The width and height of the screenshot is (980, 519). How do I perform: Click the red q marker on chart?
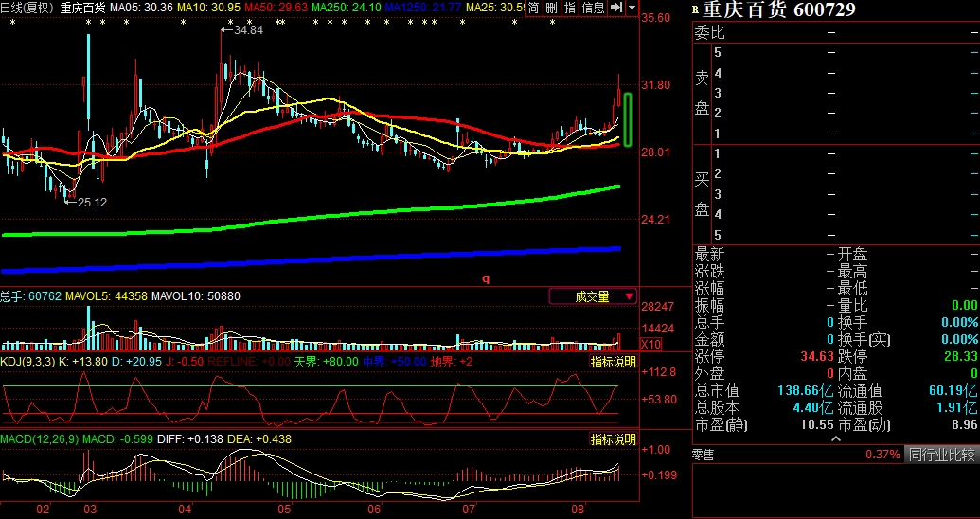[486, 278]
